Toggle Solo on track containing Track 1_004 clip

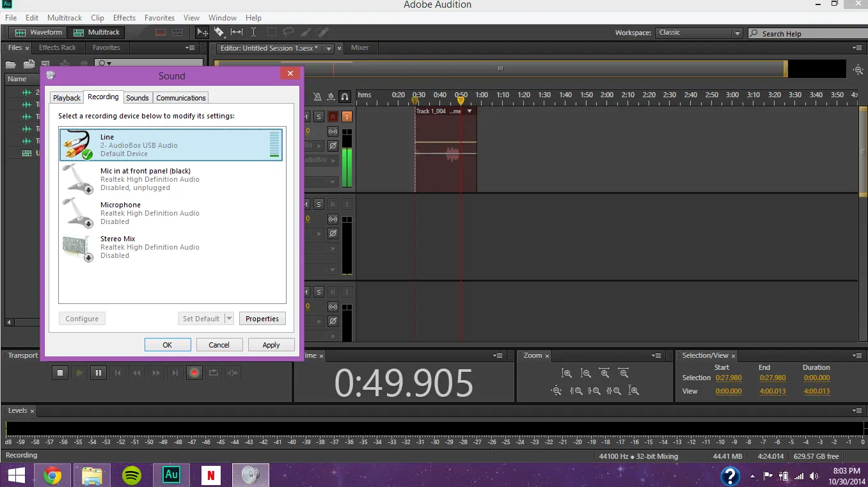click(x=319, y=116)
